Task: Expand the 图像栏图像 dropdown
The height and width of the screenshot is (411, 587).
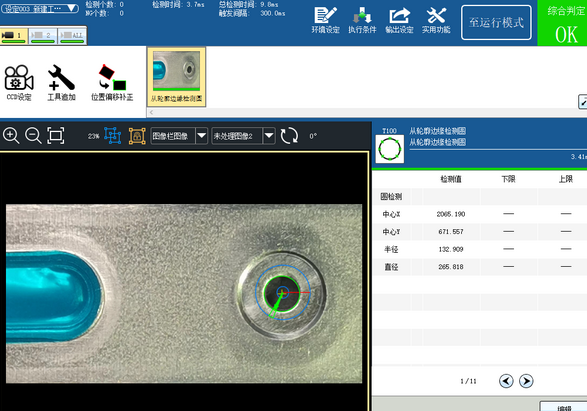Action: 201,136
